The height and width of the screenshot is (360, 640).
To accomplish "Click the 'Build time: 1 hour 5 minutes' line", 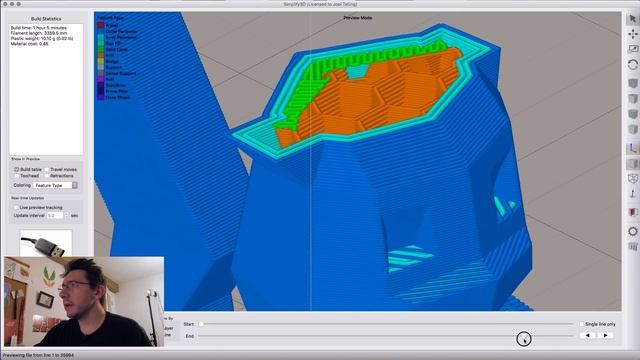I will pyautogui.click(x=39, y=28).
